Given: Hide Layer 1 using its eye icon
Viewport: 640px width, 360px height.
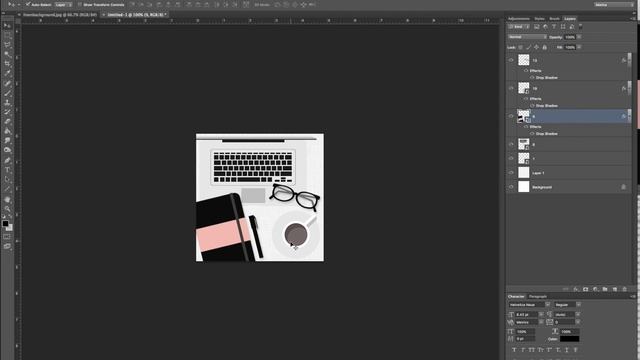Looking at the screenshot, I should tap(511, 173).
